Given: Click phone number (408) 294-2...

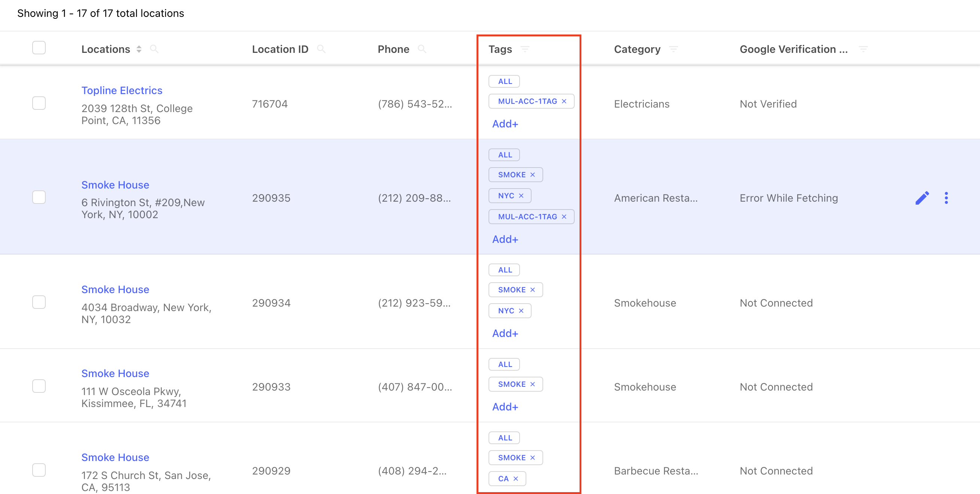Looking at the screenshot, I should tap(412, 471).
